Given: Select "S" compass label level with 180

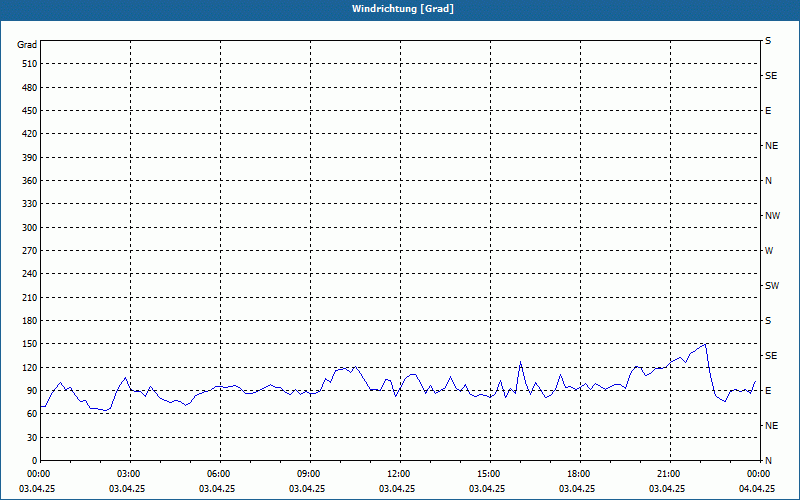Looking at the screenshot, I should pyautogui.click(x=768, y=321).
